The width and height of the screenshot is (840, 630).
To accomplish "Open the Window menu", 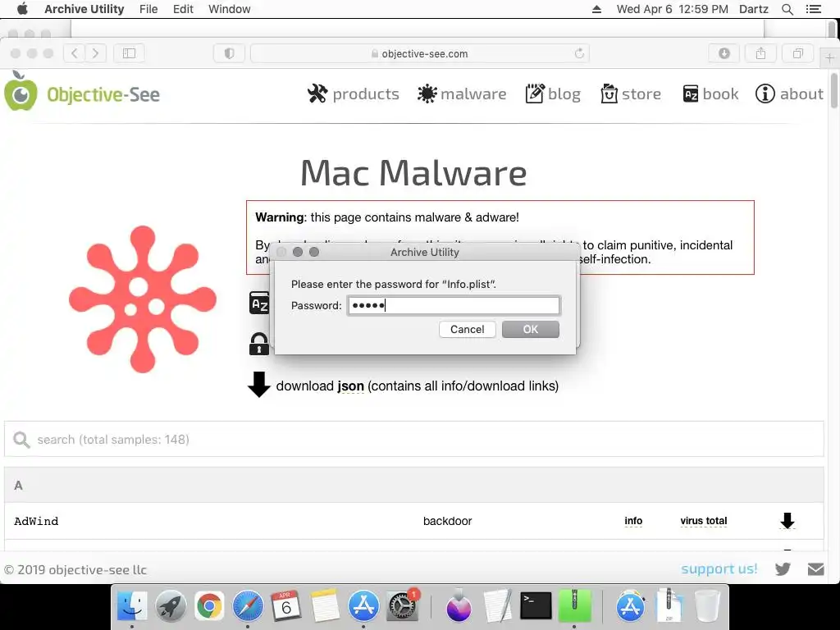I will coord(230,9).
